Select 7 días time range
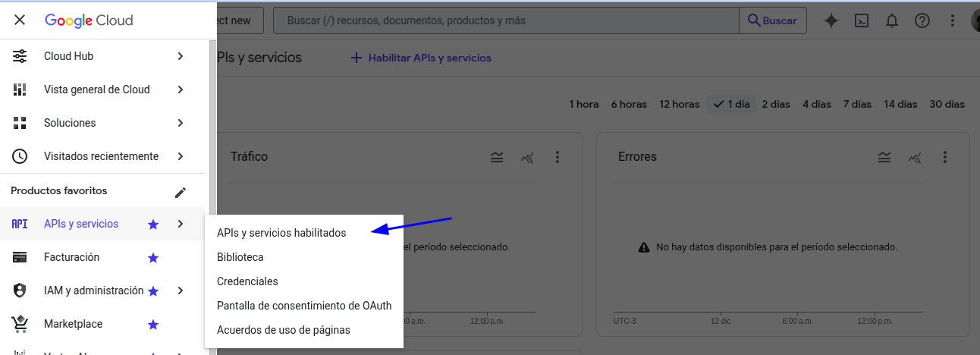 coord(857,104)
